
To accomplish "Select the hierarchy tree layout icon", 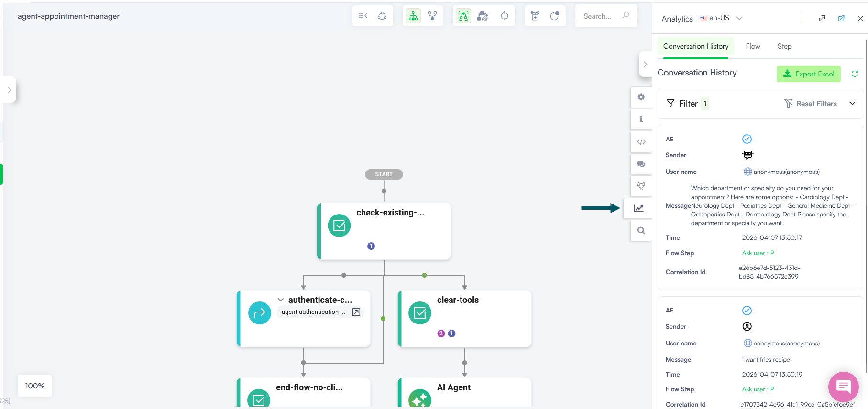I will click(x=413, y=16).
